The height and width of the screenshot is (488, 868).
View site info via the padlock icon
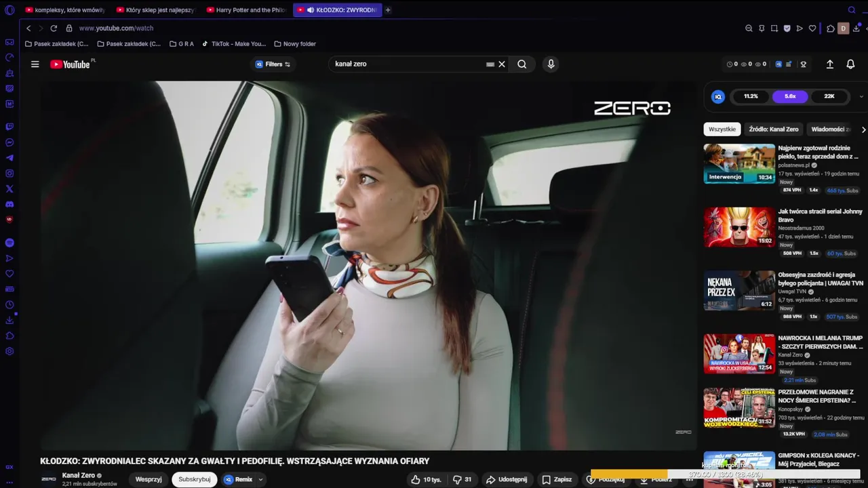point(69,28)
